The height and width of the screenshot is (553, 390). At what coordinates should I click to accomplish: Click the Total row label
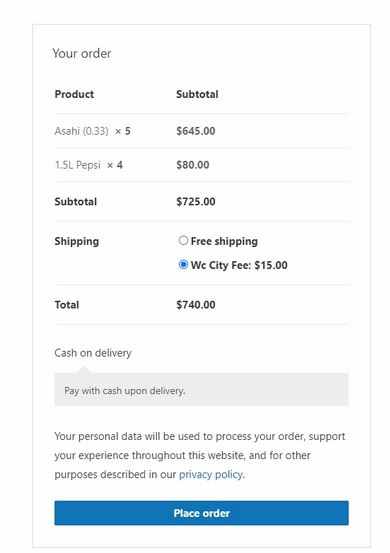(x=67, y=305)
